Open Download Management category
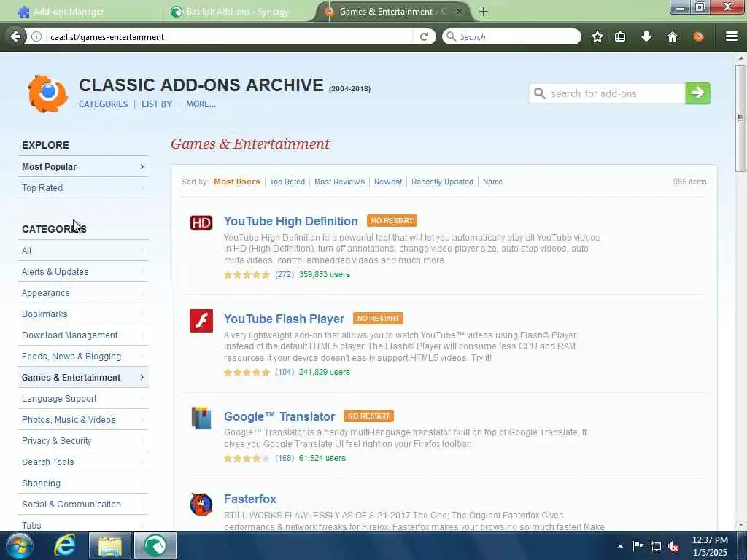This screenshot has width=747, height=560. tap(83, 335)
